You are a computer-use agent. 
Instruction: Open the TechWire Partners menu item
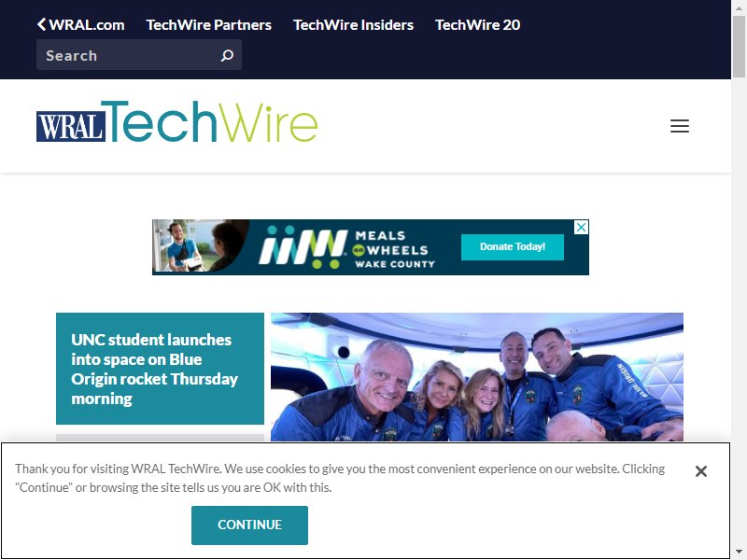pyautogui.click(x=208, y=25)
